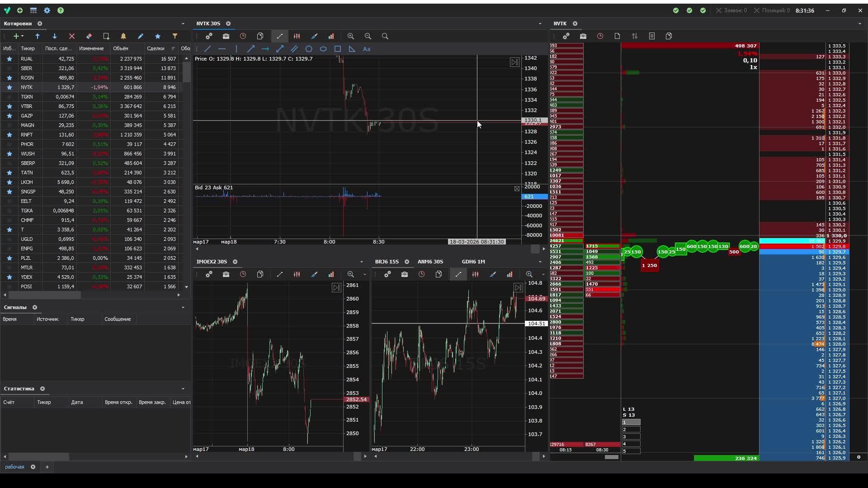
Task: Select the ellipse drawing tool
Action: (323, 49)
